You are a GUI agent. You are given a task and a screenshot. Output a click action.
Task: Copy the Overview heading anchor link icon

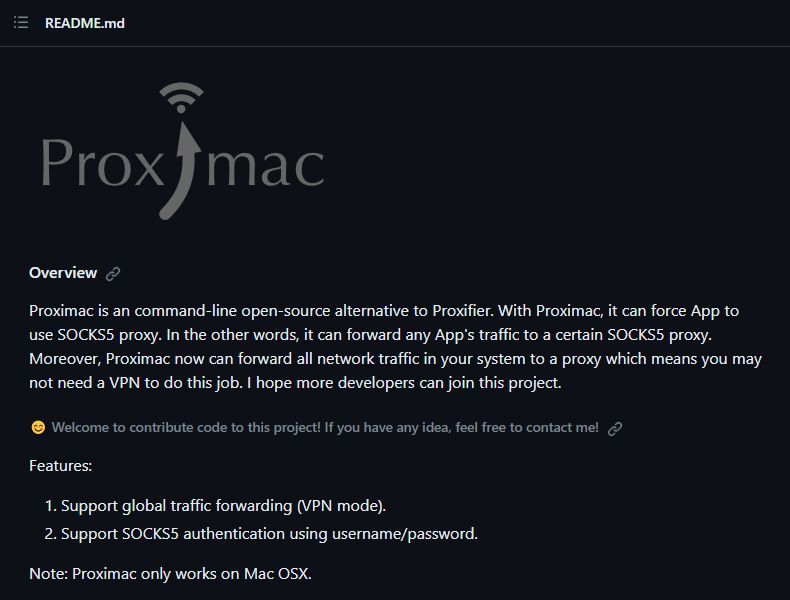pos(113,274)
